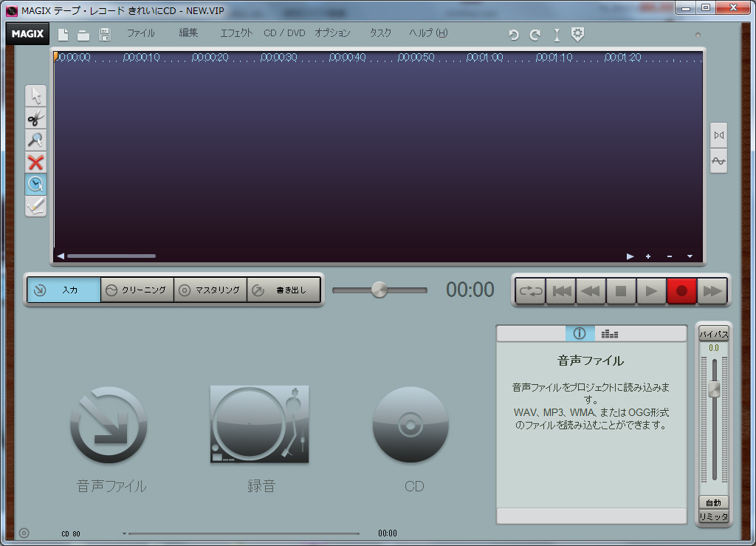Open the タスク menu
Image resolution: width=756 pixels, height=546 pixels.
click(380, 33)
